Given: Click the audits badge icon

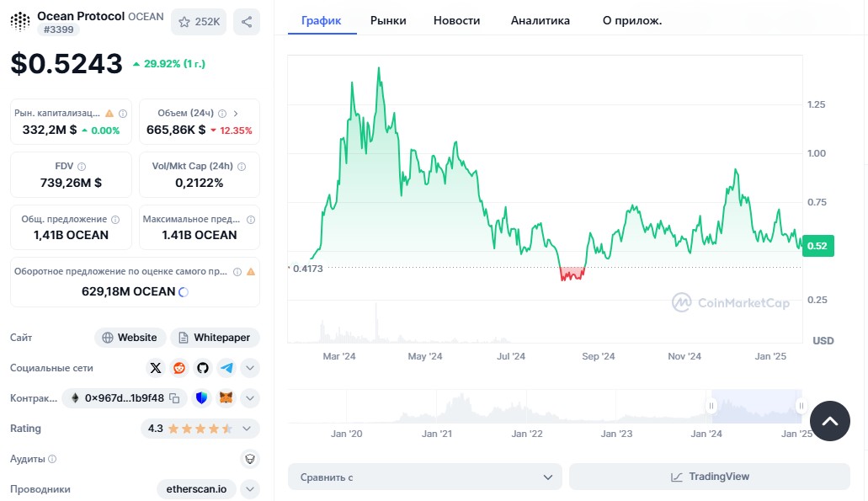Looking at the screenshot, I should coord(249,459).
